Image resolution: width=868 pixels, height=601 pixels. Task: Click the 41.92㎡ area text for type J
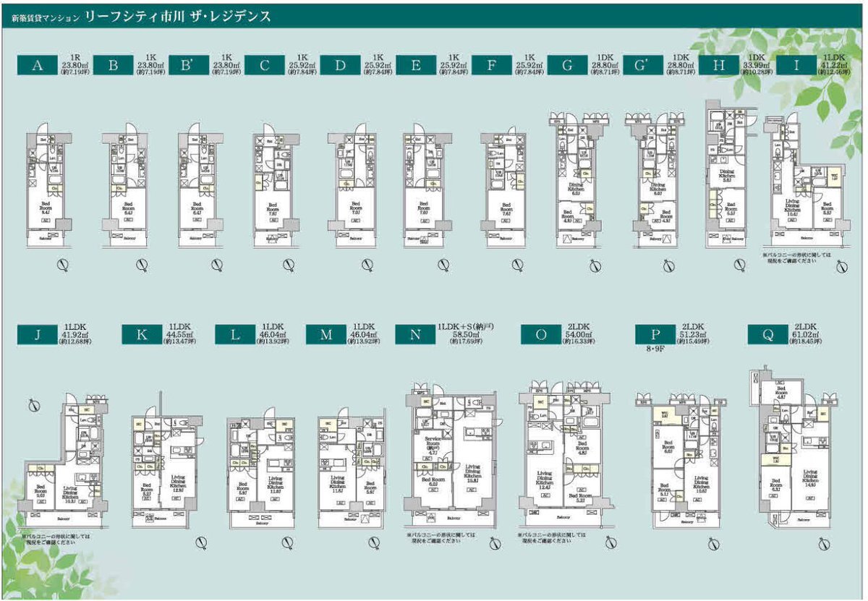(76, 336)
